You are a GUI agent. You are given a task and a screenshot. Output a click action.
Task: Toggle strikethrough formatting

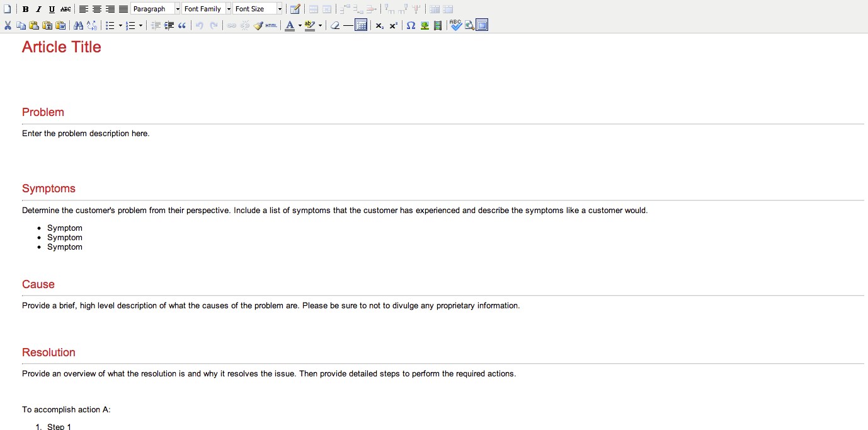(x=66, y=9)
